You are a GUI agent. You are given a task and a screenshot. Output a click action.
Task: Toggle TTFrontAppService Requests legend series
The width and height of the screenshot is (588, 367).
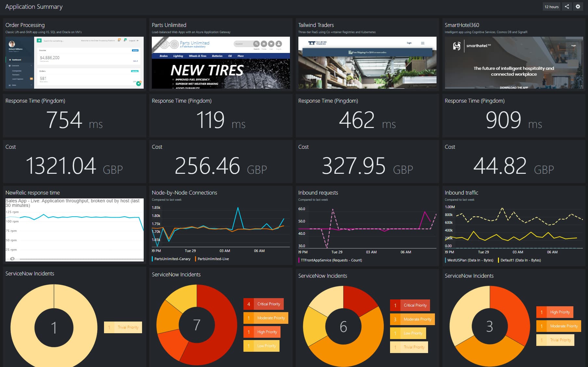(330, 260)
